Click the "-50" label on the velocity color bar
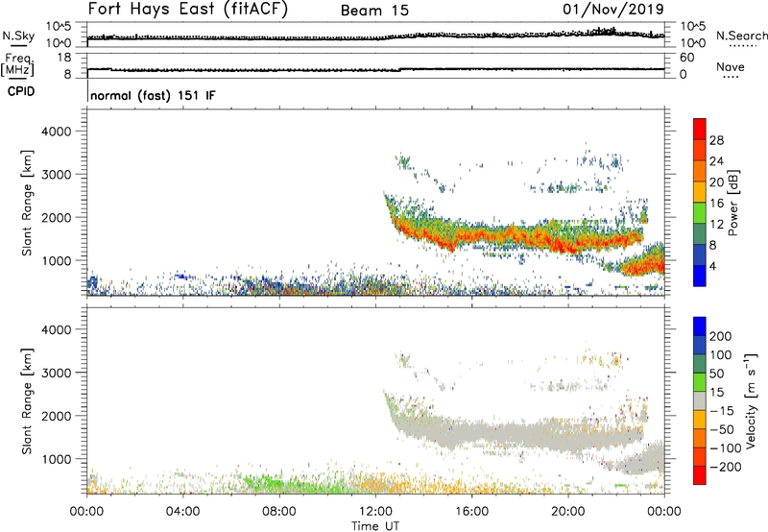This screenshot has width=768, height=532. (722, 429)
